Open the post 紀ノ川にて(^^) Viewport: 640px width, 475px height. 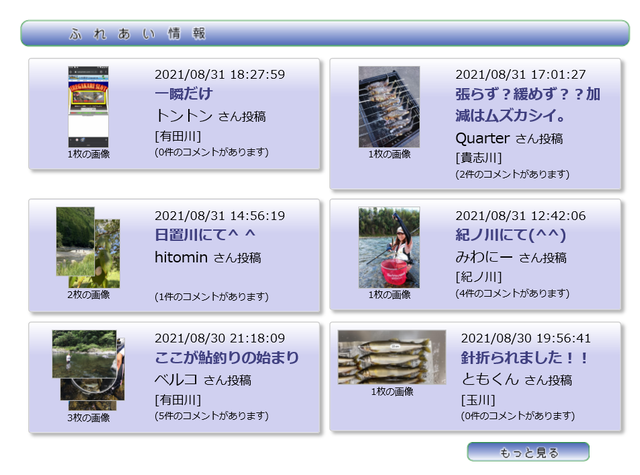point(511,235)
